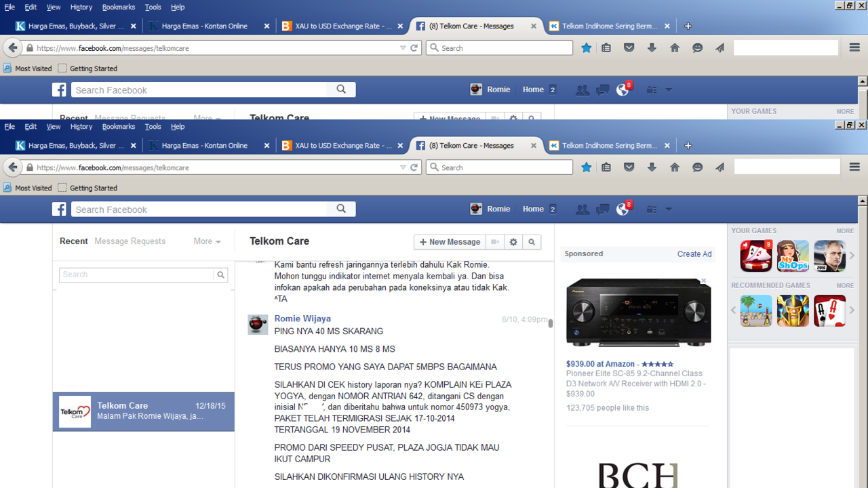Show next Recommended Games with right arrow
The image size is (868, 488).
point(852,310)
